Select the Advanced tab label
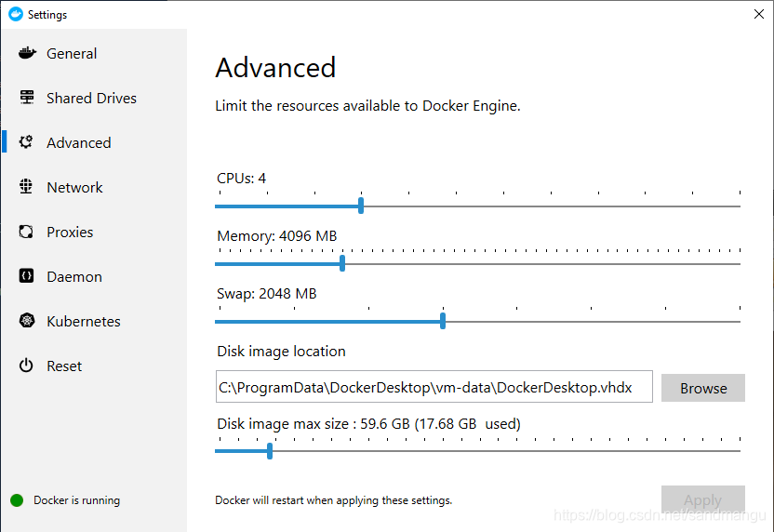Image resolution: width=774 pixels, height=532 pixels. 79,142
